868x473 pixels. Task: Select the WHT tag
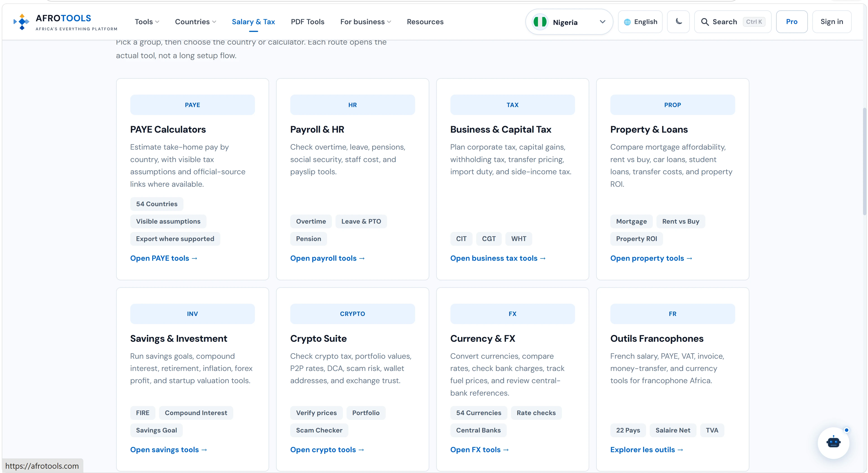[518, 239]
